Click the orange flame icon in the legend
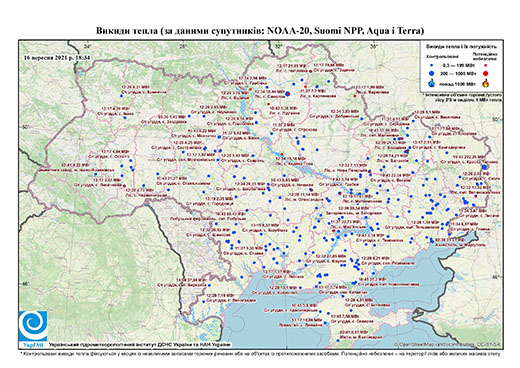Screen dimensions: 520x368 486,83
